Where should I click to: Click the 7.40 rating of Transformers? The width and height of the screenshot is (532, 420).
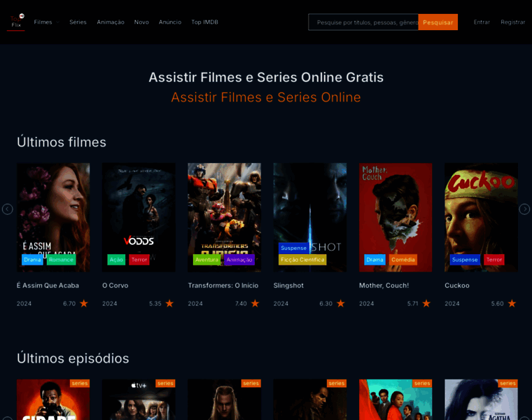241,304
